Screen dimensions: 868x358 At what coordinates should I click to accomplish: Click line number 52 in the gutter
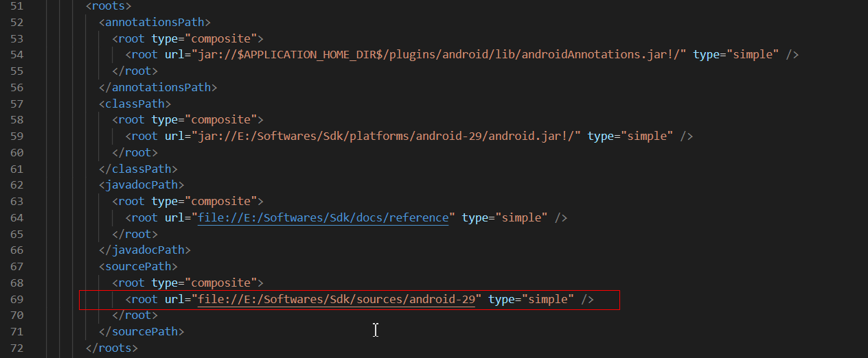pyautogui.click(x=17, y=22)
